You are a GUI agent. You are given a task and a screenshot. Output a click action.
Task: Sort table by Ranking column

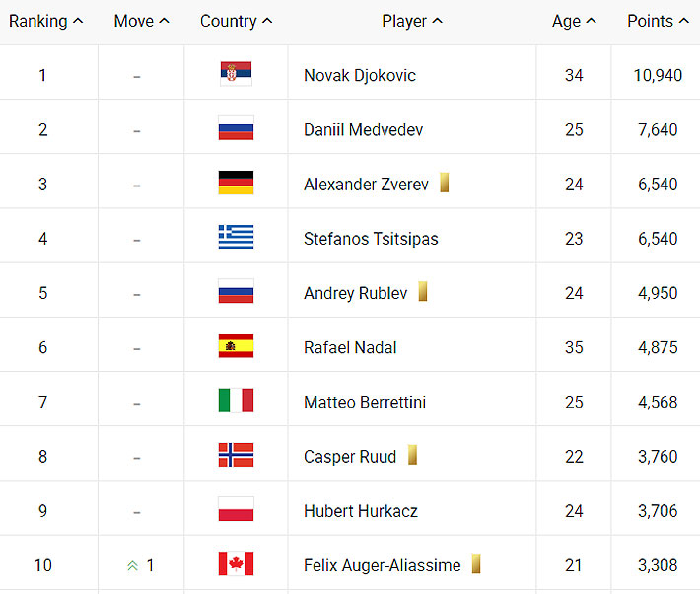[45, 21]
